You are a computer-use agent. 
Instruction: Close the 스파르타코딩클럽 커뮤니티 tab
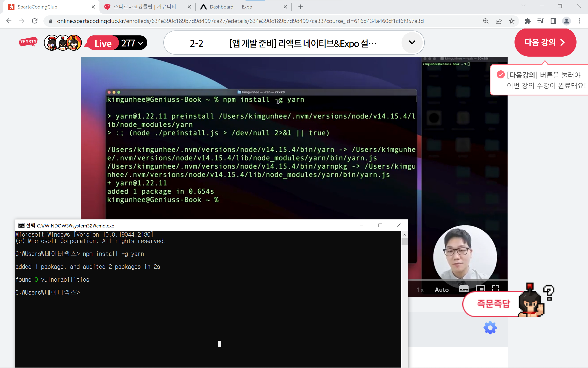[x=189, y=7]
